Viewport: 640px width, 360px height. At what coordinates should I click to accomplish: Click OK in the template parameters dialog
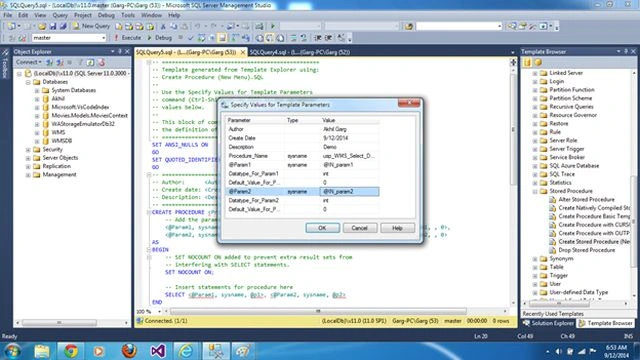[322, 228]
